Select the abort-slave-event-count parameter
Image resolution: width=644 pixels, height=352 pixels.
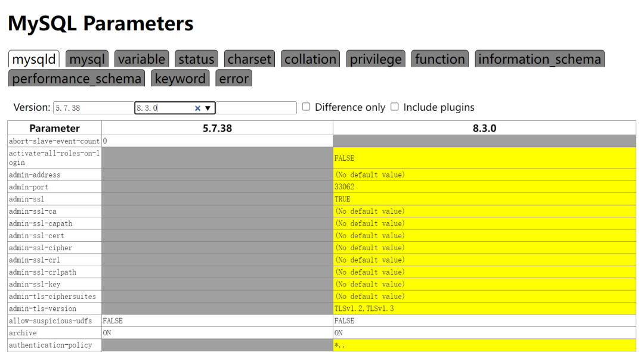point(54,141)
